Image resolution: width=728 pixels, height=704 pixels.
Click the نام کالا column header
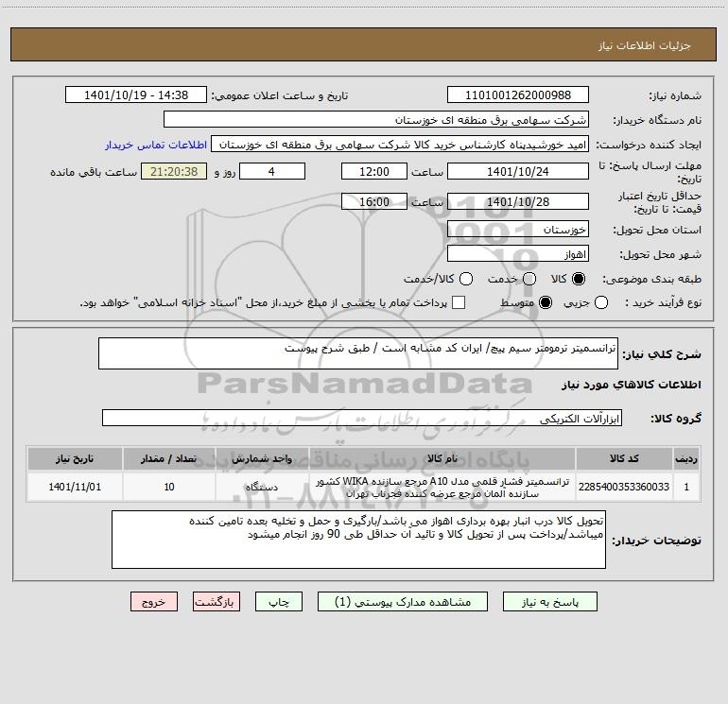tap(442, 459)
